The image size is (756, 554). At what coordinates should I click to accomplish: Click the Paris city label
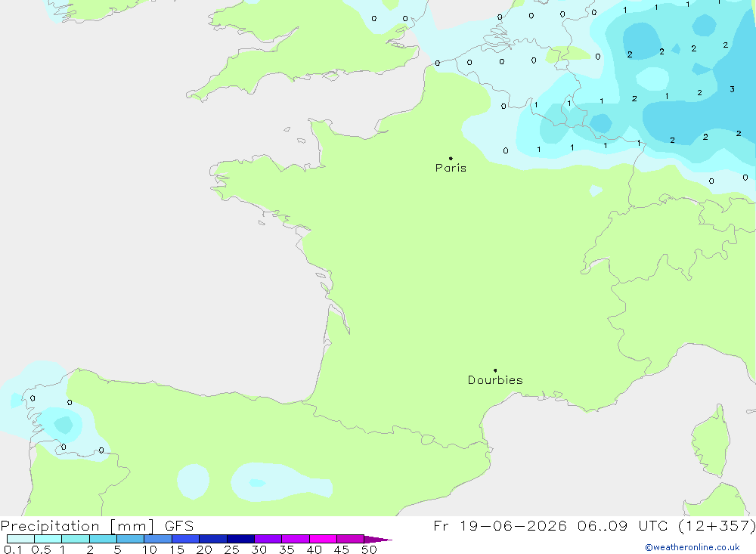point(451,168)
